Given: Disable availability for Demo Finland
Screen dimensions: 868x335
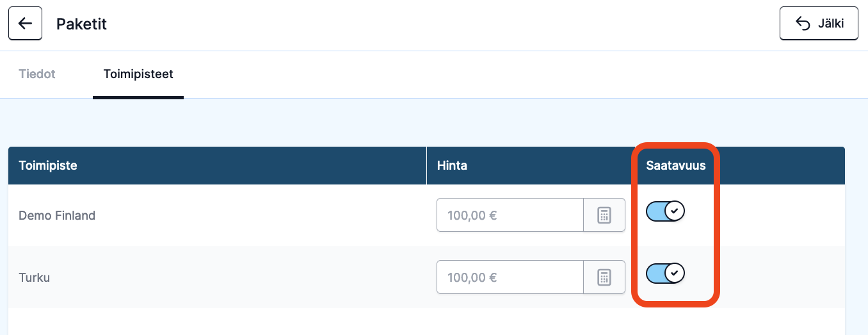Looking at the screenshot, I should [665, 211].
